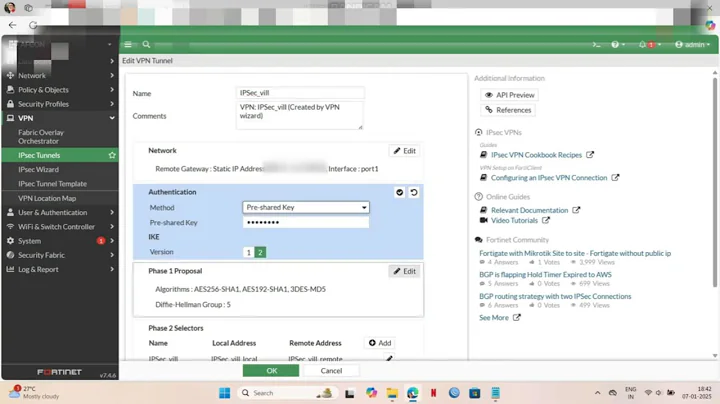Open File Explorer from taskbar
Image resolution: width=720 pixels, height=404 pixels.
tap(392, 393)
